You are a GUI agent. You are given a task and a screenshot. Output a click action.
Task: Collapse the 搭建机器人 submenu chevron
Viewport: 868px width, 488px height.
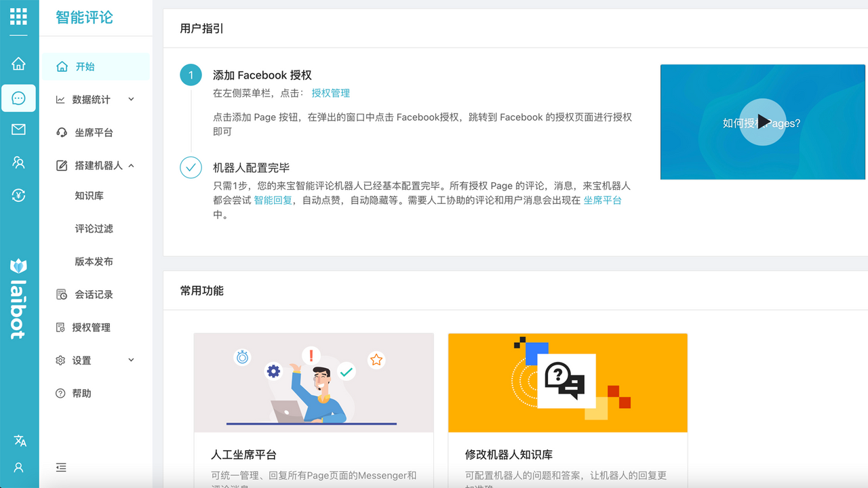point(131,165)
